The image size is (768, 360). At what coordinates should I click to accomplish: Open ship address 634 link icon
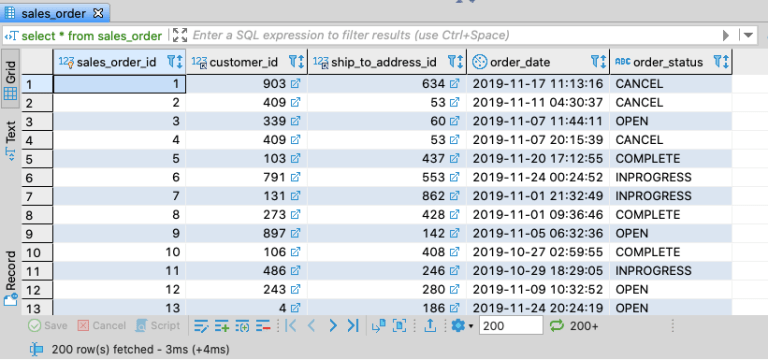coord(455,84)
